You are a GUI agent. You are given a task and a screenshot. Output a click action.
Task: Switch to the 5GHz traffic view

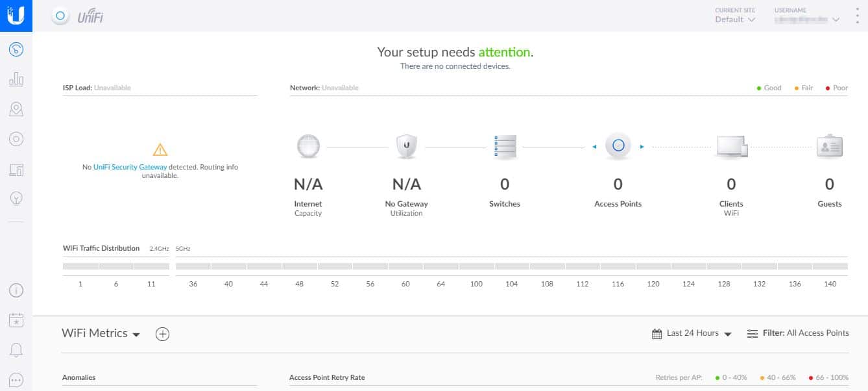[x=182, y=248]
